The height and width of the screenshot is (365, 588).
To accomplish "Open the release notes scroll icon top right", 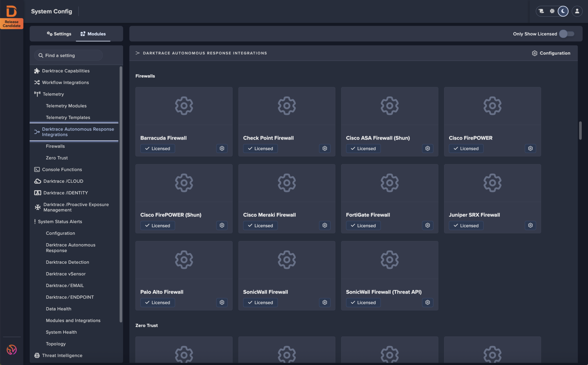I will click(541, 11).
